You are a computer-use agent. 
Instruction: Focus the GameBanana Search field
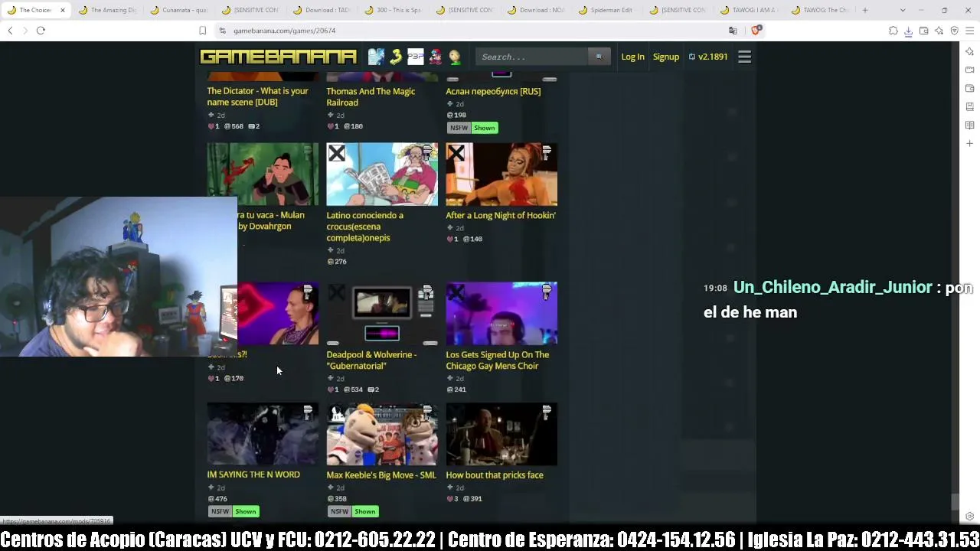coord(531,57)
